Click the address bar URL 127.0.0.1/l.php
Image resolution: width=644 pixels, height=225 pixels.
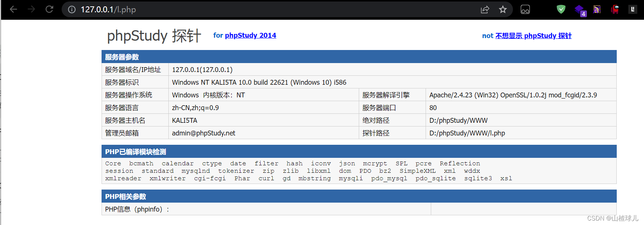108,9
